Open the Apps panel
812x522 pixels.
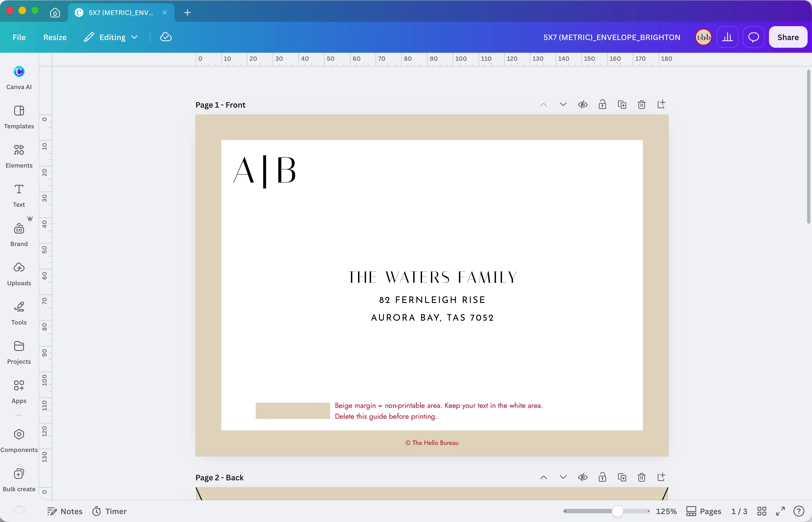point(19,392)
